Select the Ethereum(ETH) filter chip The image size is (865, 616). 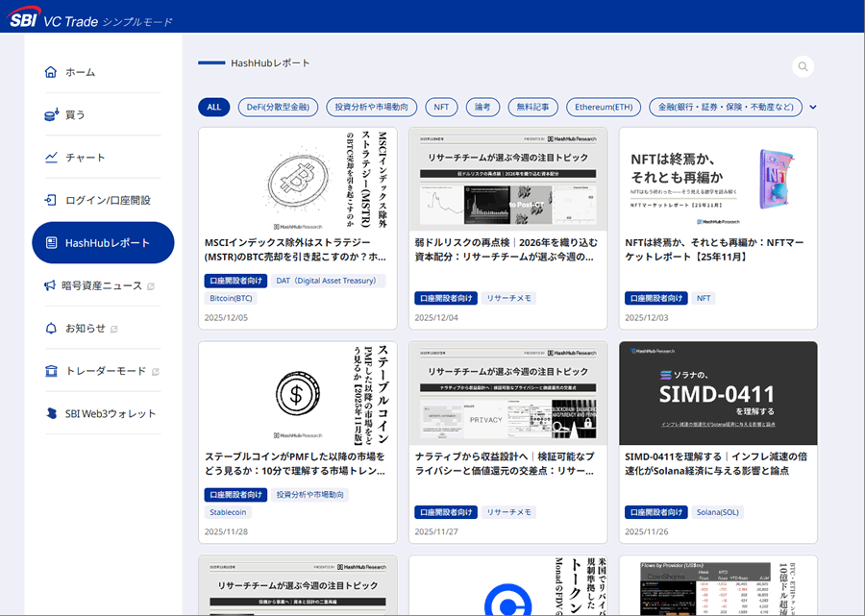tap(604, 107)
